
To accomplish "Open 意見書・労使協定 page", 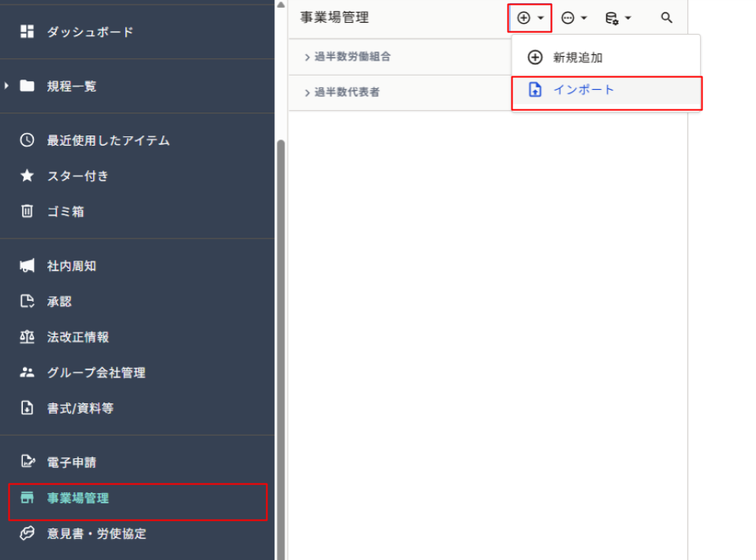I will coord(96,533).
